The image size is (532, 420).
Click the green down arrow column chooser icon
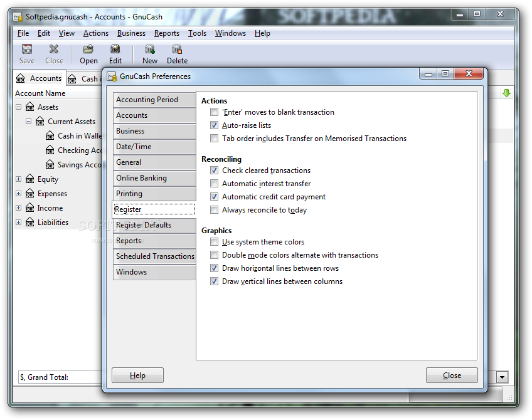[x=506, y=93]
